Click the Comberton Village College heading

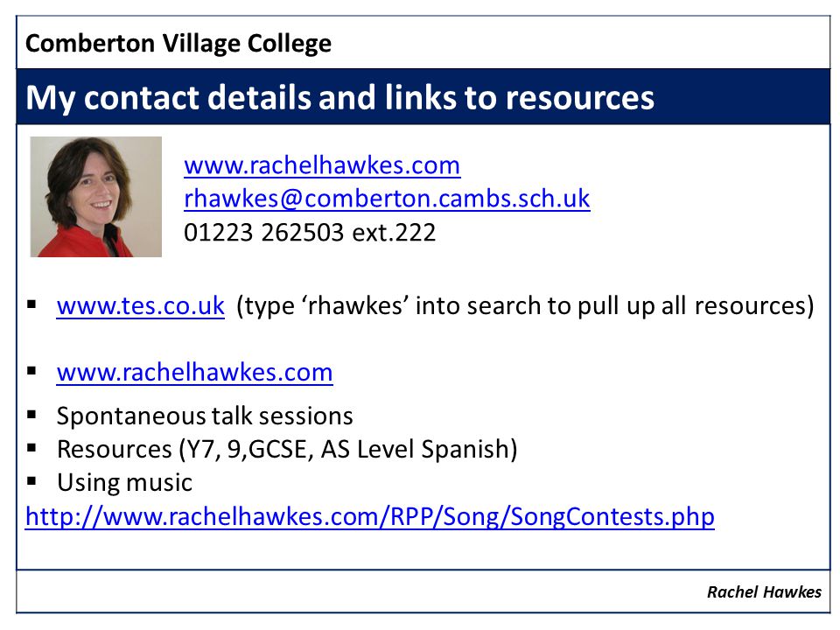click(178, 44)
